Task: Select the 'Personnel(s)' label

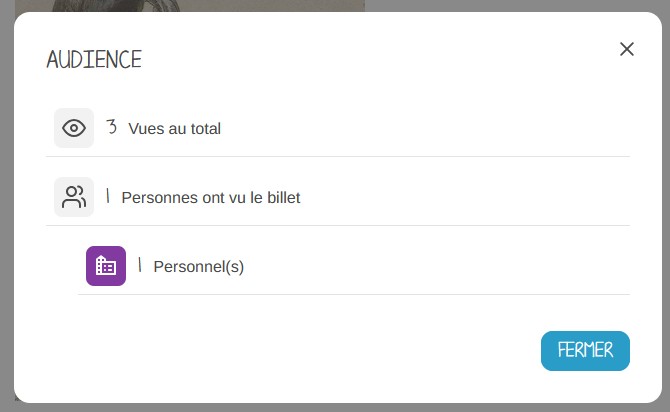Action: pyautogui.click(x=199, y=266)
